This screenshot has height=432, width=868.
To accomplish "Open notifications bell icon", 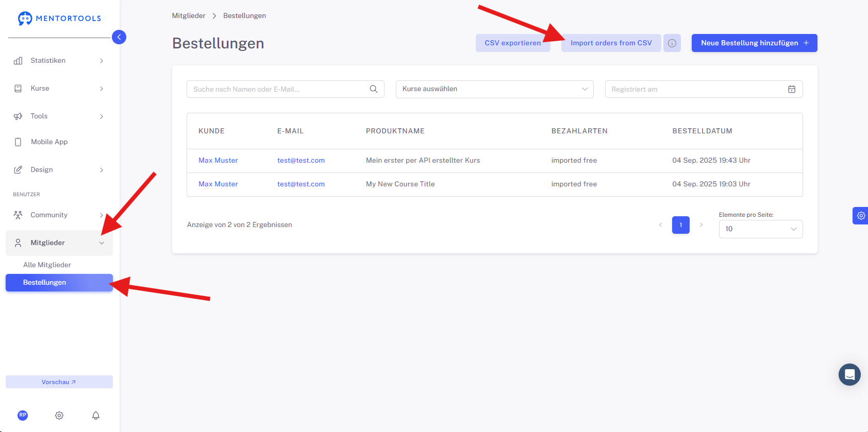I will tap(96, 416).
